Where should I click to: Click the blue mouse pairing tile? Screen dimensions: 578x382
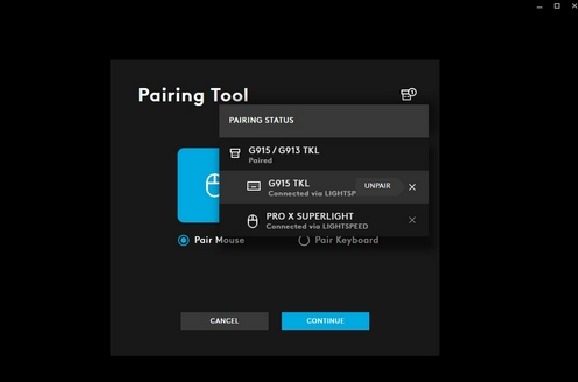199,185
